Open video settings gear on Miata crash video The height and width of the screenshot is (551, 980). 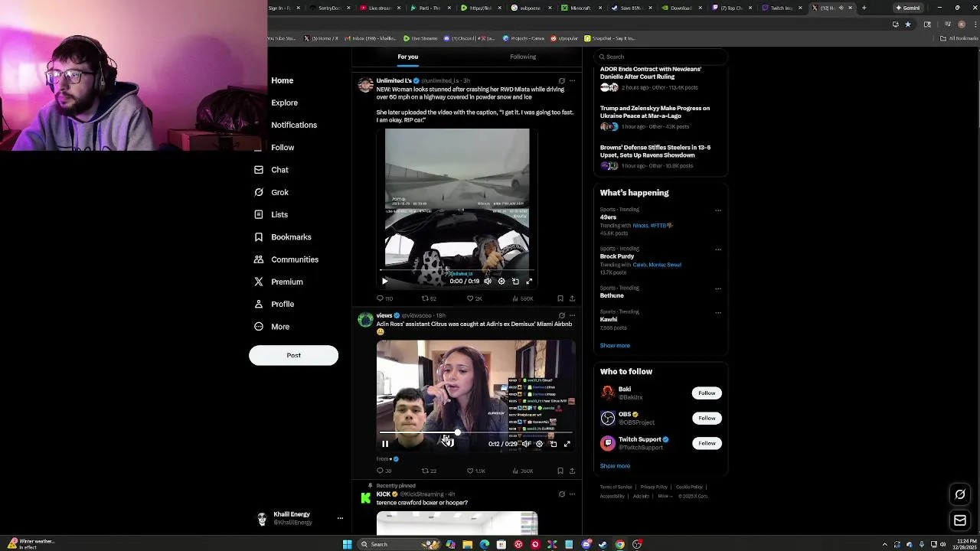(501, 282)
